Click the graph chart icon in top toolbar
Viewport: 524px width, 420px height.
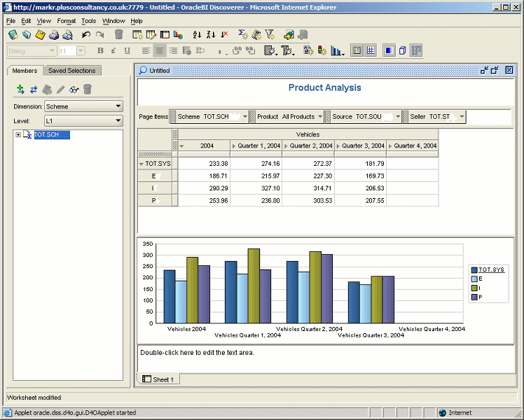(178, 34)
